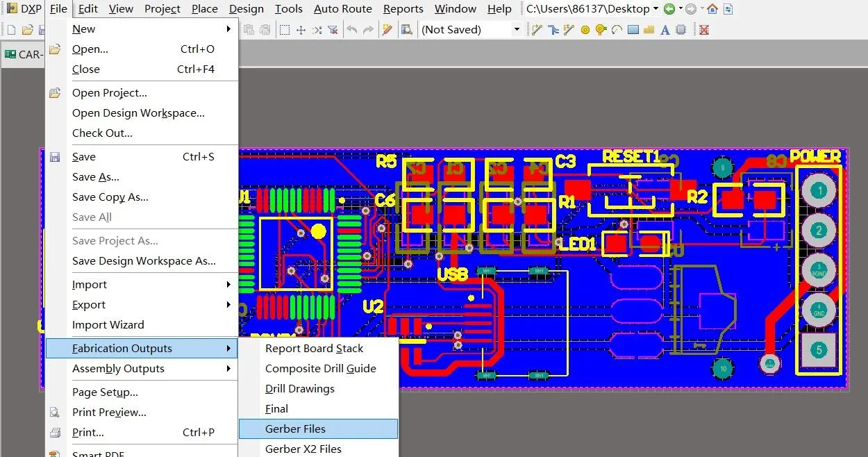Click the Home page icon
This screenshot has width=868, height=457.
coord(712,9)
